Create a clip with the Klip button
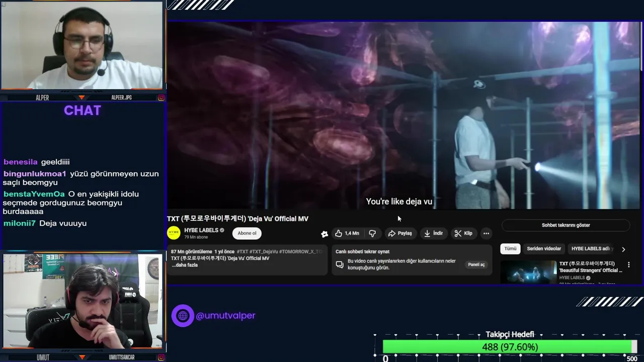This screenshot has width=644, height=362. (x=463, y=233)
